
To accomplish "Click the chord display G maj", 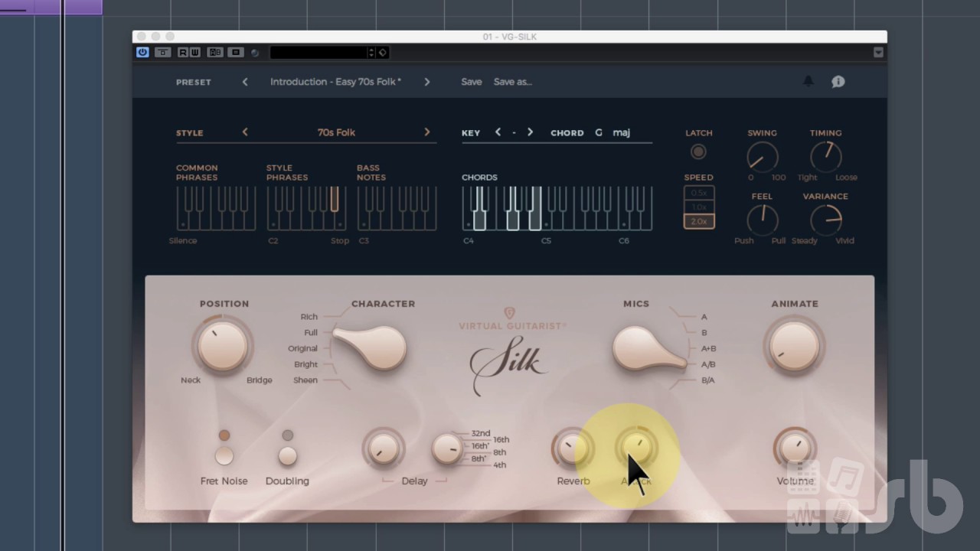I will 612,132.
